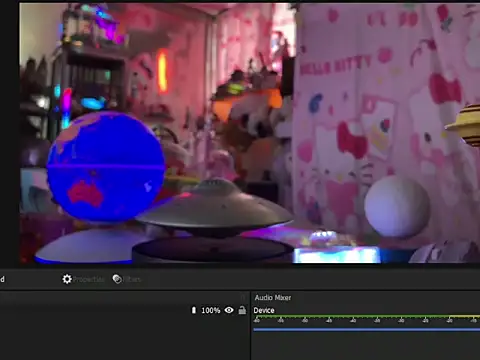Toggle the source lock icon
The width and height of the screenshot is (480, 360).
point(242,310)
